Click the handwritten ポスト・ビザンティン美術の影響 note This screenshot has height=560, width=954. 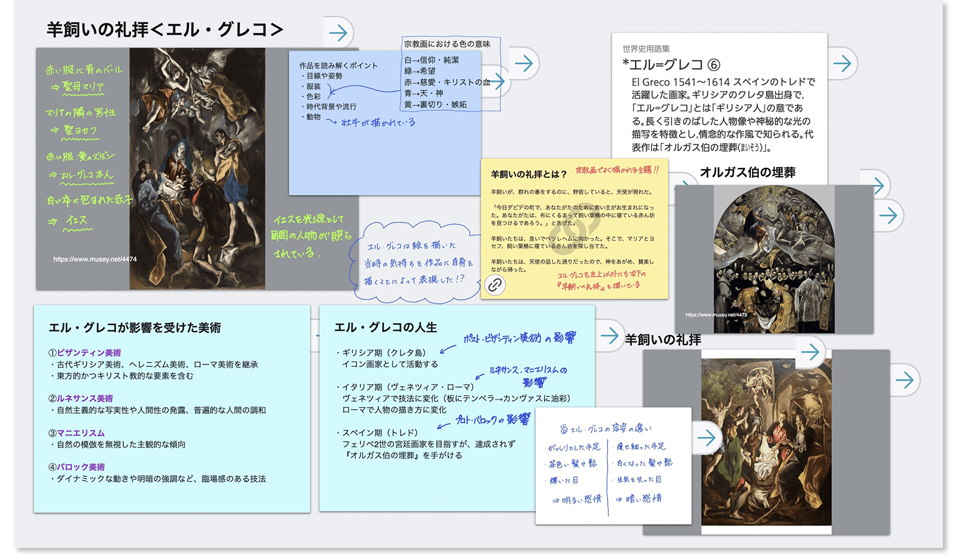pos(519,338)
